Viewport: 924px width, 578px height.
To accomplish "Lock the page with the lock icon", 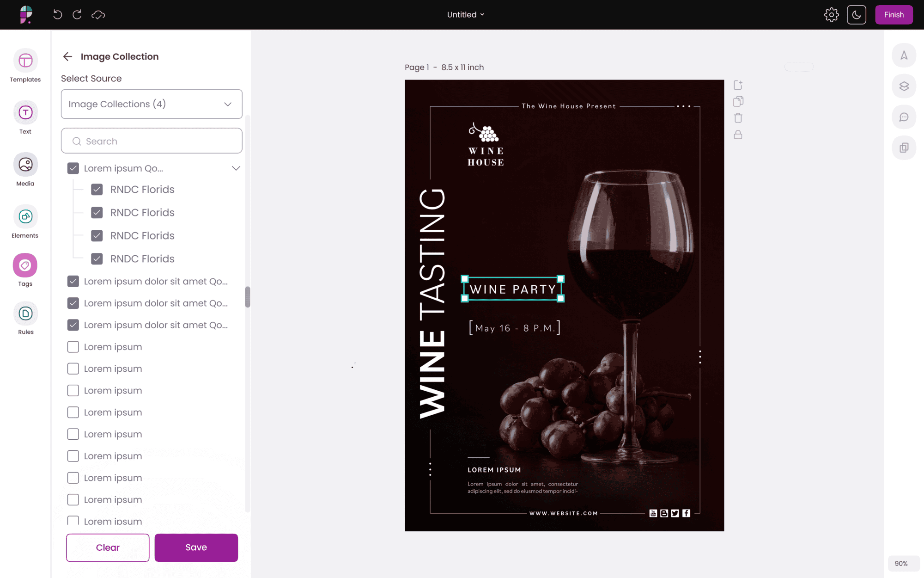I will point(738,135).
